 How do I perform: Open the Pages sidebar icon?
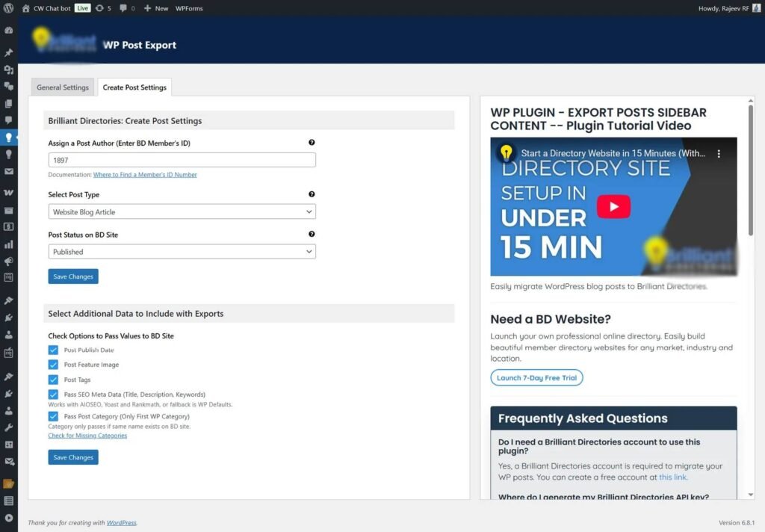pos(8,103)
